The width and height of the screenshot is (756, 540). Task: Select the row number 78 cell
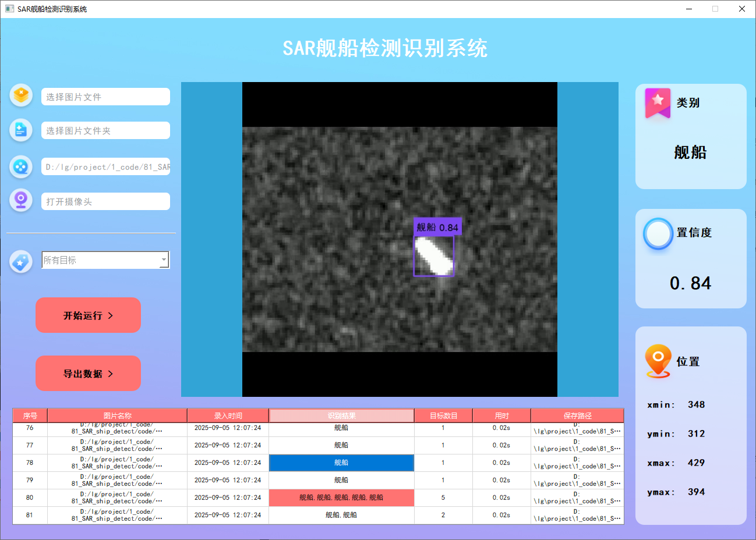(x=30, y=463)
